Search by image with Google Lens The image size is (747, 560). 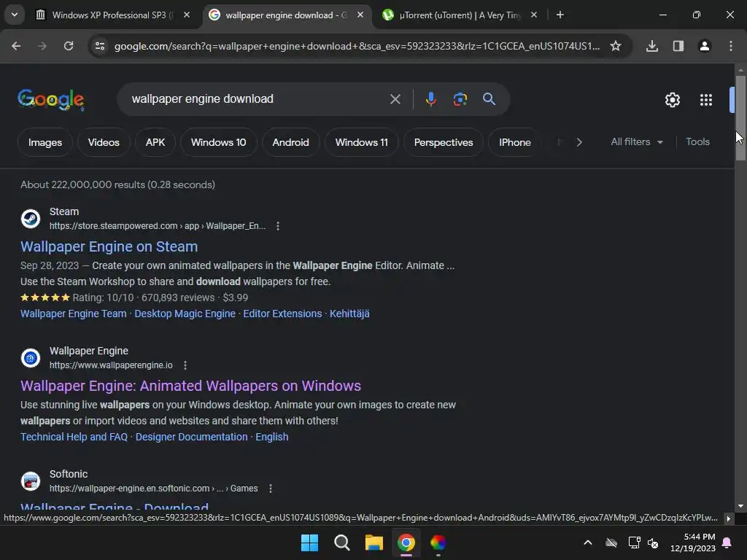[x=460, y=99]
